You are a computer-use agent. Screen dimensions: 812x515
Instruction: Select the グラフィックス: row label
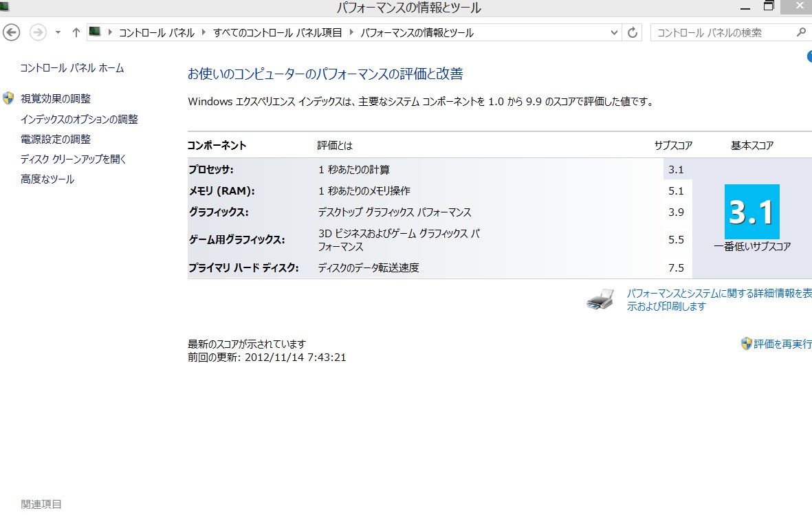pyautogui.click(x=219, y=212)
